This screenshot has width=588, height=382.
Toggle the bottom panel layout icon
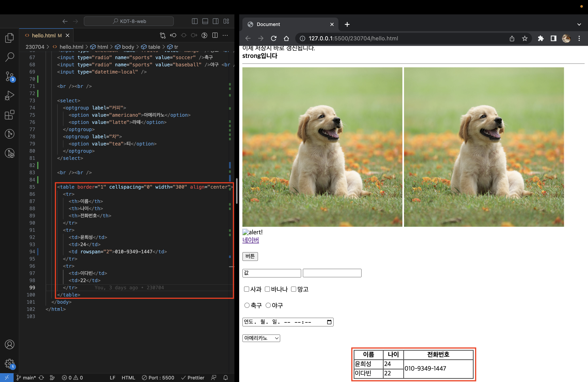205,21
